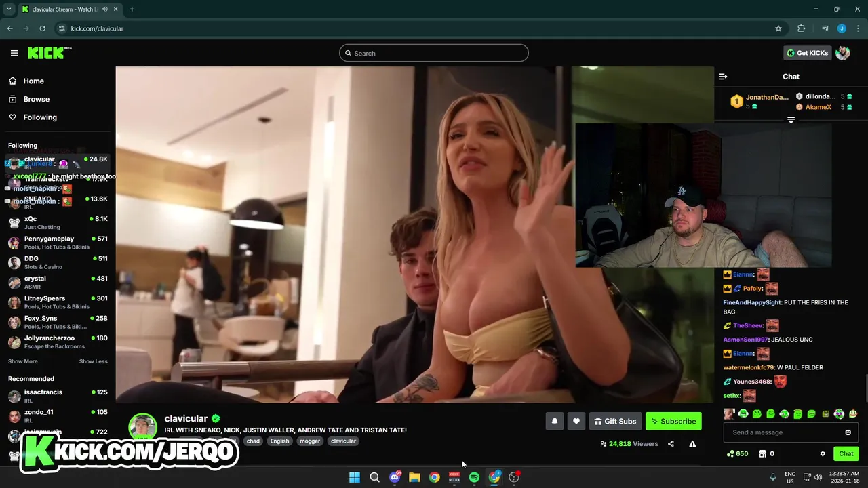This screenshot has height=488, width=868.
Task: Open DDG channel in sidebar
Action: point(58,262)
